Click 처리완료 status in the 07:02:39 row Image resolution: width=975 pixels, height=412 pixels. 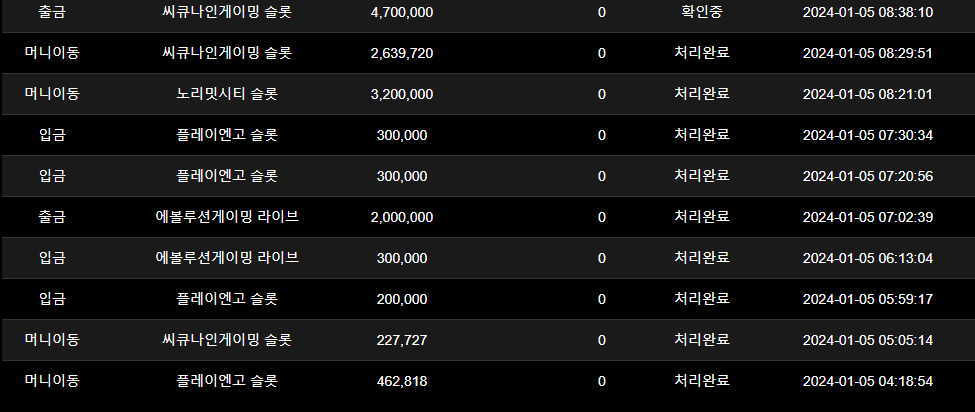tap(702, 217)
